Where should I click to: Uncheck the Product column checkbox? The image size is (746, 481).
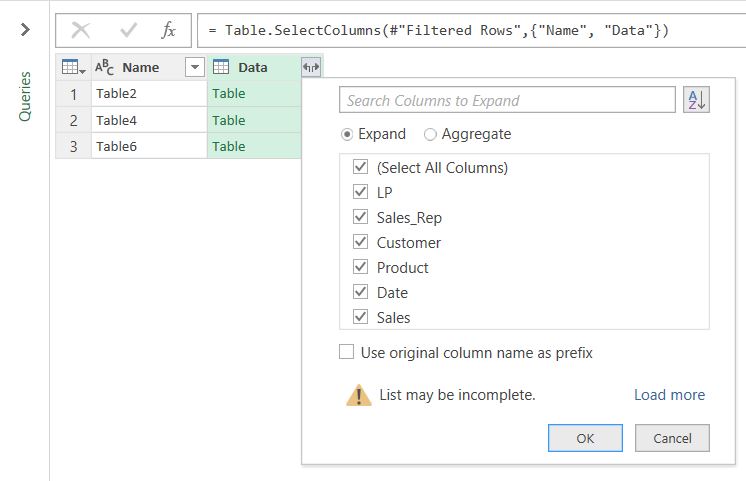360,267
